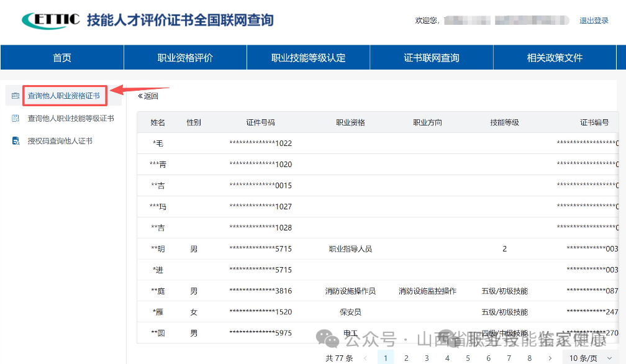626x364 pixels.
Task: Click 返回 to go back
Action: pos(148,96)
